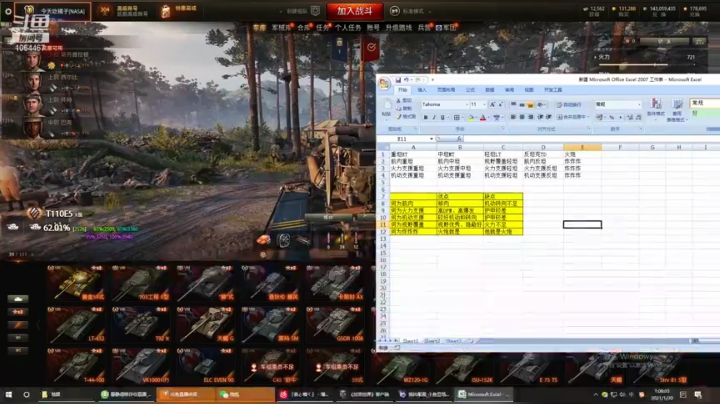Open the premium shop bag icon

[x=166, y=11]
